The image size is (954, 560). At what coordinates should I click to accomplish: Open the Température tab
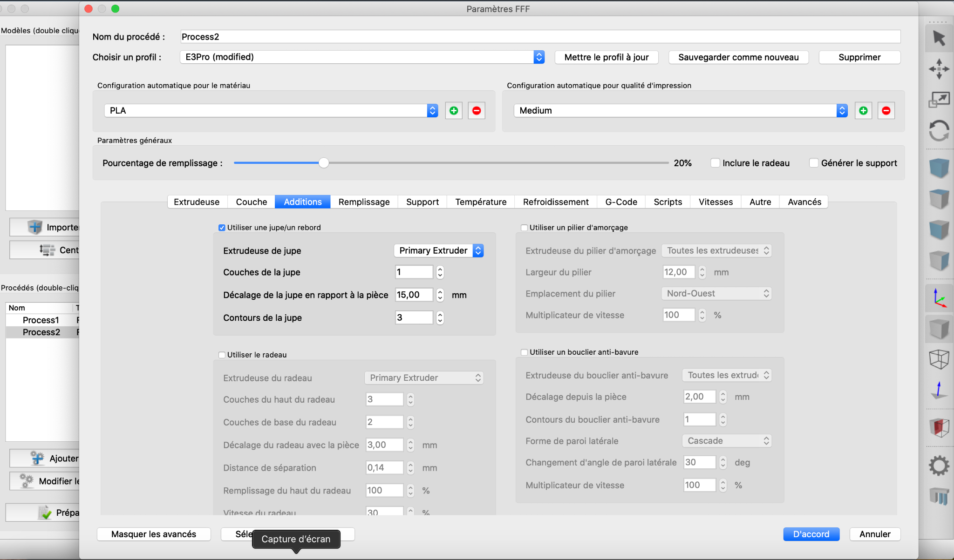pyautogui.click(x=480, y=202)
